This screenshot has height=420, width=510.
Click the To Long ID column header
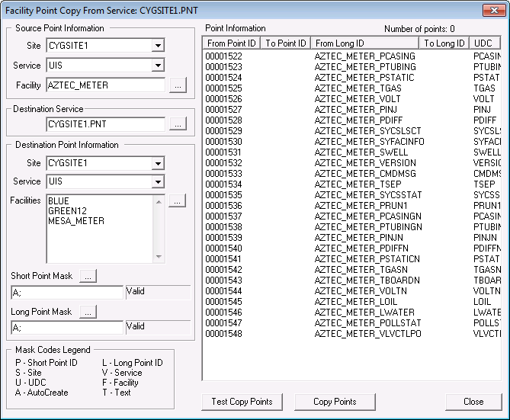click(444, 43)
